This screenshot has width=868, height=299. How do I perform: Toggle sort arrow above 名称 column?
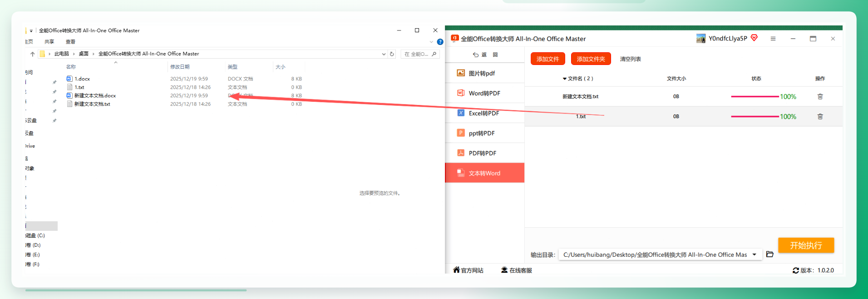(116, 63)
